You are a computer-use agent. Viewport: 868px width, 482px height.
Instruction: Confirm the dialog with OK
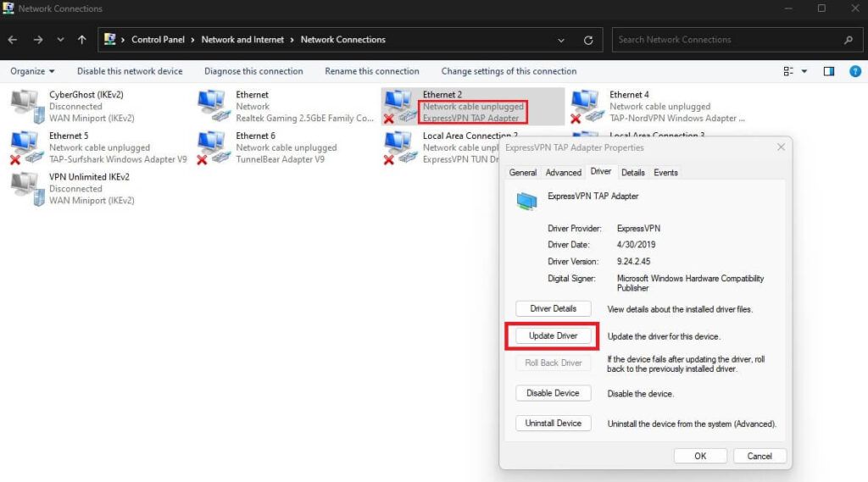(700, 456)
